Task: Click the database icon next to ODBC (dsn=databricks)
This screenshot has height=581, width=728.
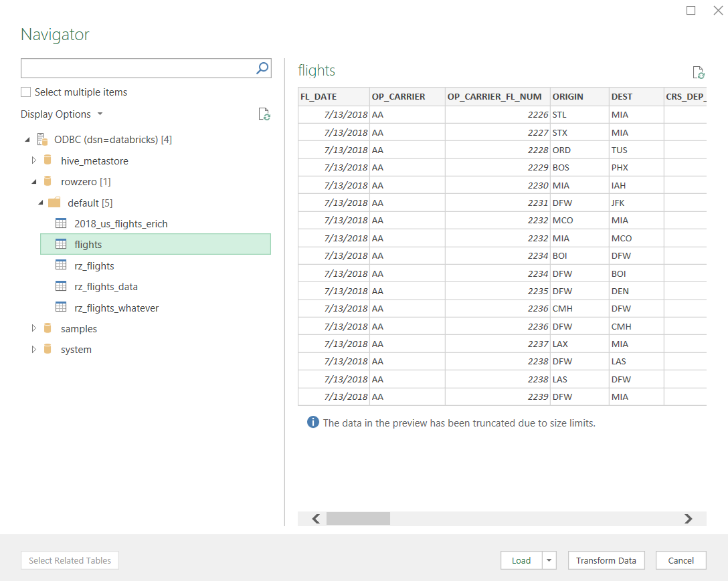Action: point(43,139)
